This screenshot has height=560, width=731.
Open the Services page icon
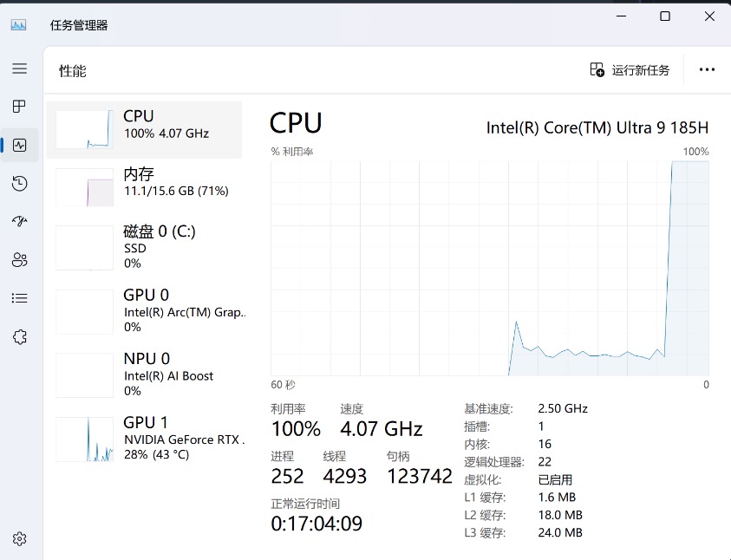click(x=19, y=336)
